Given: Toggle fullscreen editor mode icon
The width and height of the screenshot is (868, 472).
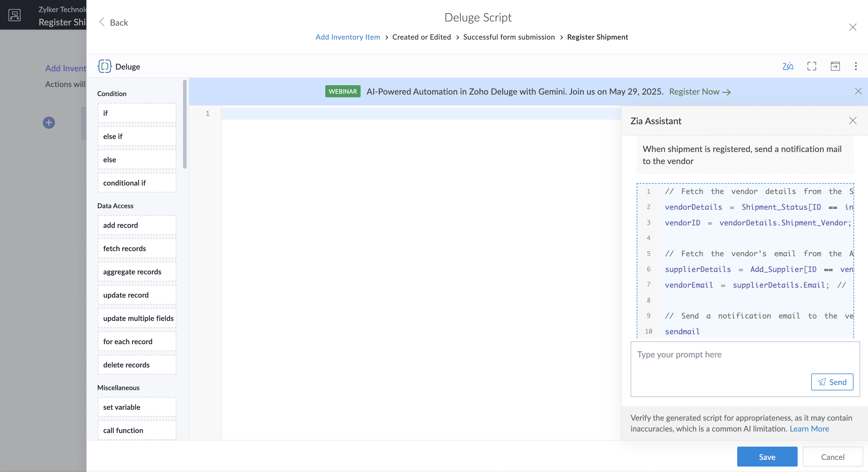Looking at the screenshot, I should coord(812,66).
